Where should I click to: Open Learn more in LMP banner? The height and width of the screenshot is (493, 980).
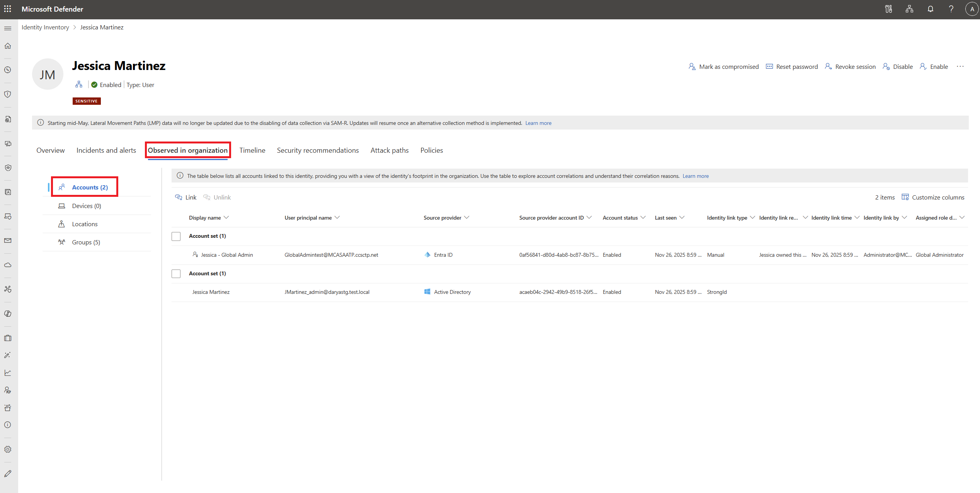tap(538, 123)
